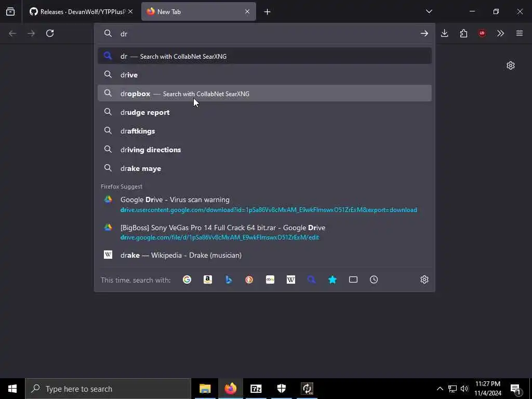Select the 'drudge report' suggestion
This screenshot has height=399, width=532.
[264, 112]
